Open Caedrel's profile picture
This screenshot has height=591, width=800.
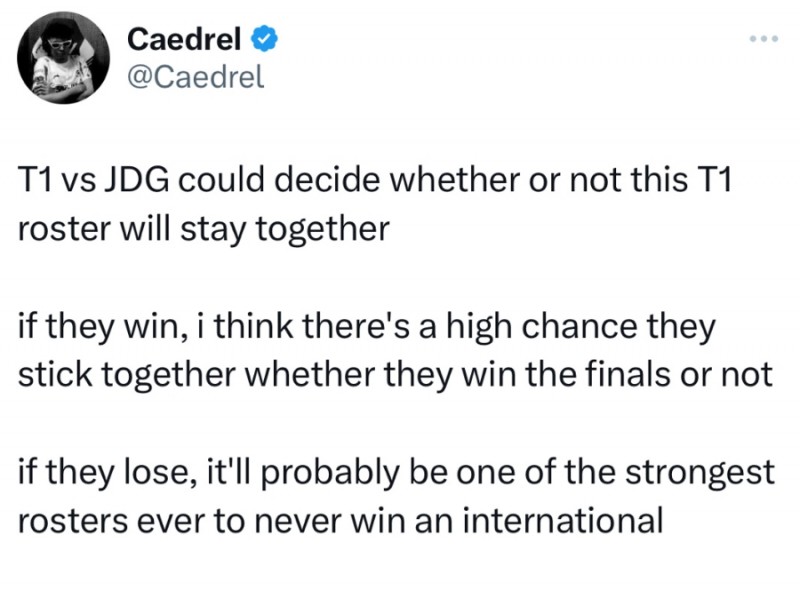61,57
